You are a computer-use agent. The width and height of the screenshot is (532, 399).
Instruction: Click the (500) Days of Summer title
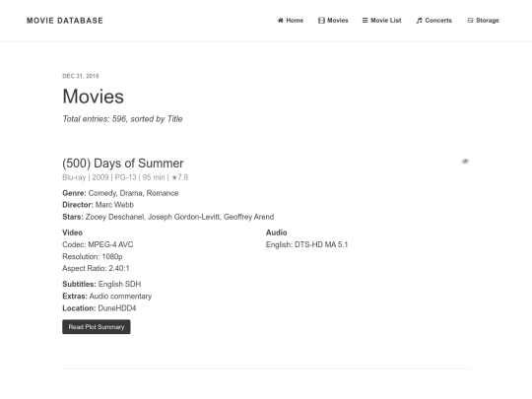123,164
